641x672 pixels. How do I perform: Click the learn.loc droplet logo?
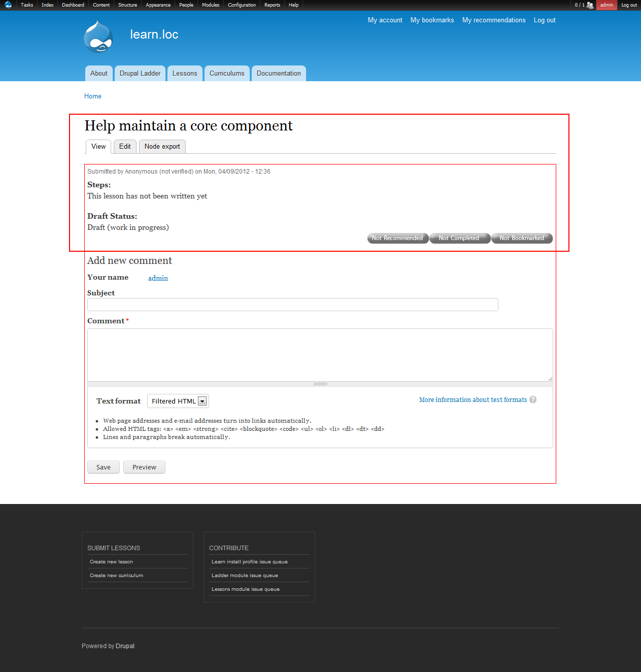tap(98, 36)
